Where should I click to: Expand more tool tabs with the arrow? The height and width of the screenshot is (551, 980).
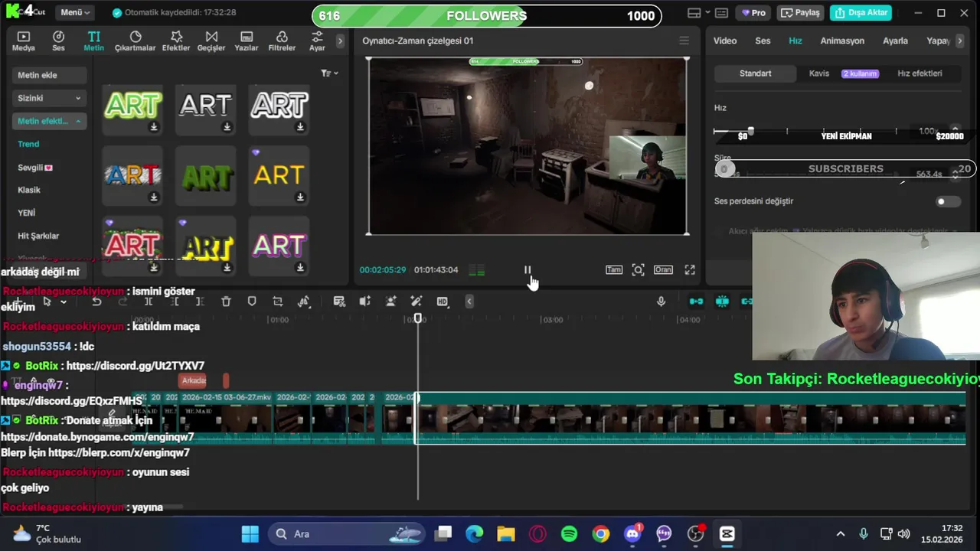(341, 41)
